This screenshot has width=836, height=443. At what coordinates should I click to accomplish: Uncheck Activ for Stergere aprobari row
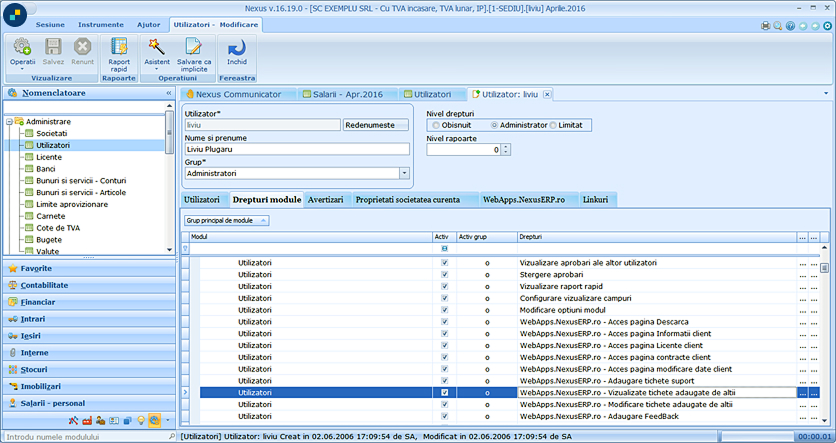pos(445,275)
